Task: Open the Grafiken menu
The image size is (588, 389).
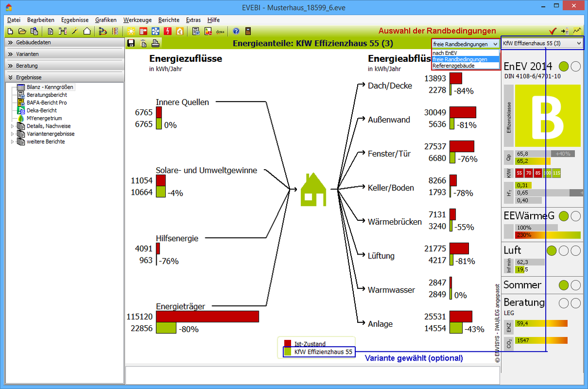Action: pos(106,20)
